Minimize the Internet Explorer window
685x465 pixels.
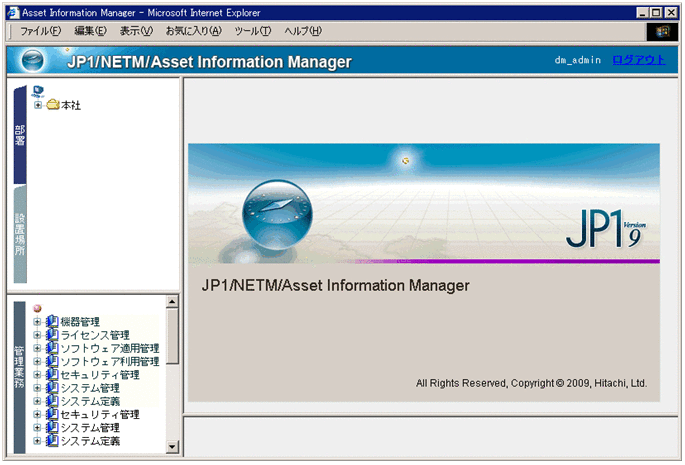coord(641,13)
